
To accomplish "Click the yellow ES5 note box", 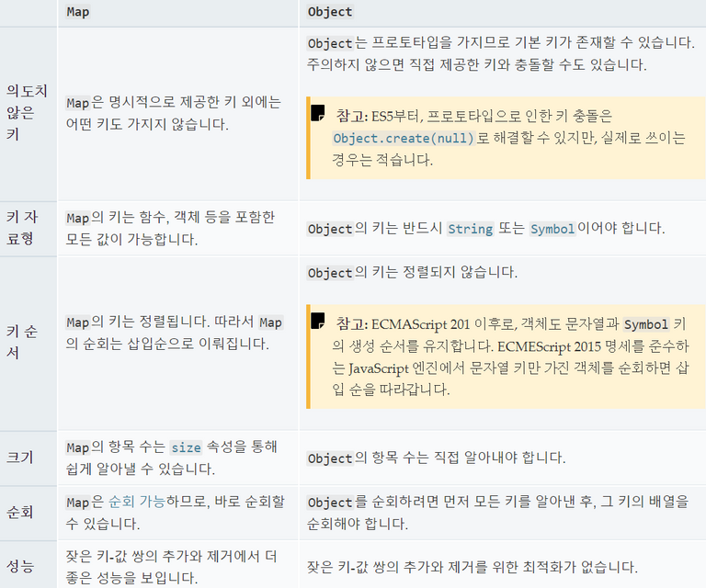I will (x=506, y=138).
